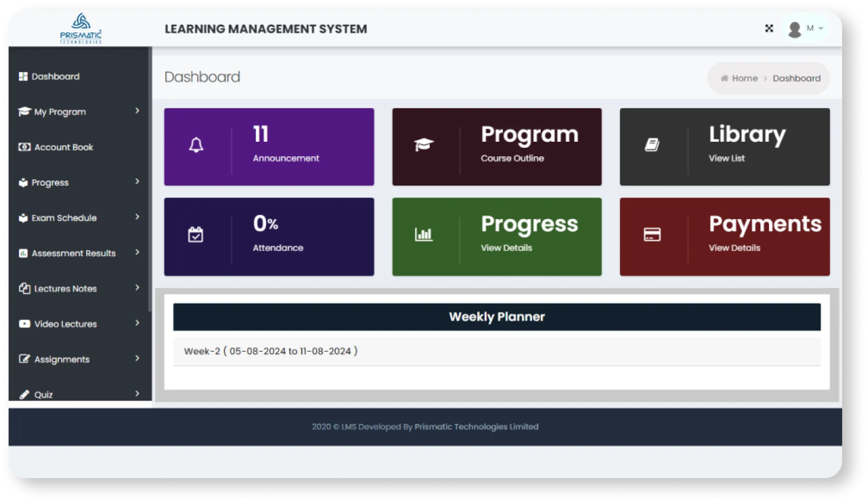Click the Prismatic Technologies logo

point(80,28)
